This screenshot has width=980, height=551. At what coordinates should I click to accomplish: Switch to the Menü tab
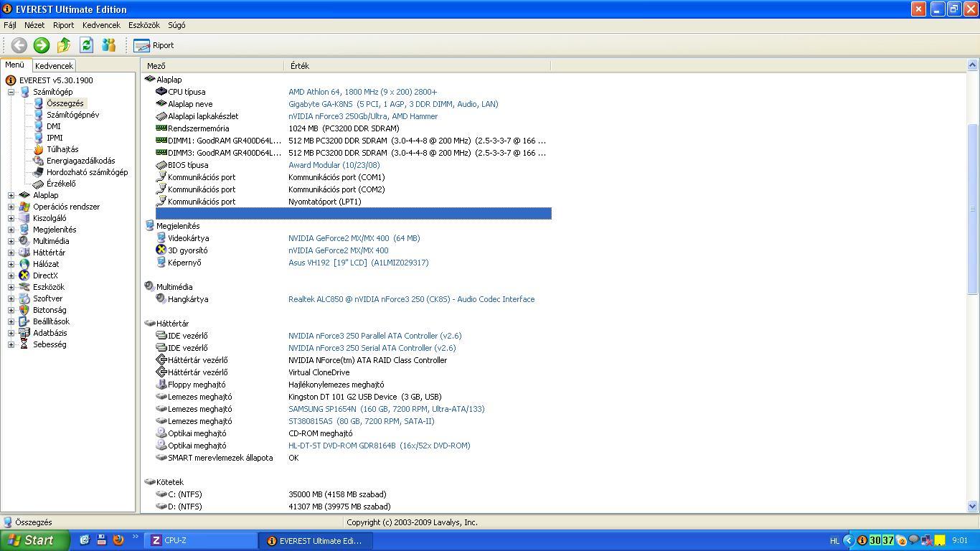pyautogui.click(x=14, y=65)
